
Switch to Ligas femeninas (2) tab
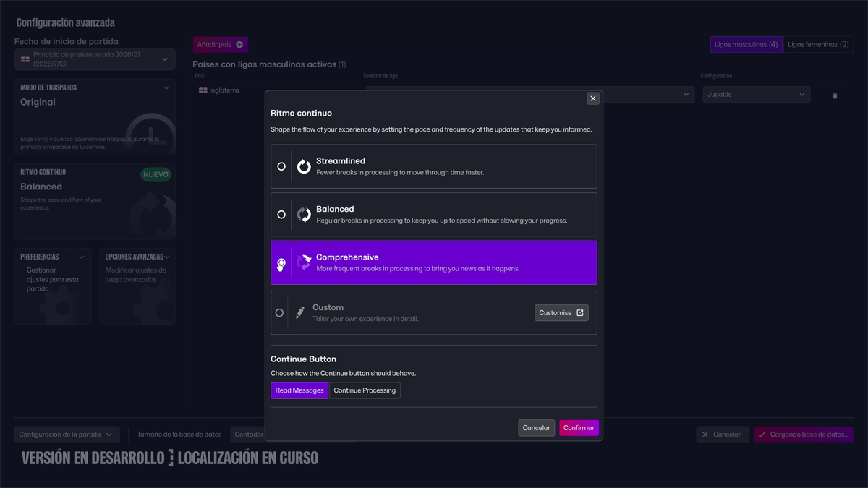(x=818, y=45)
